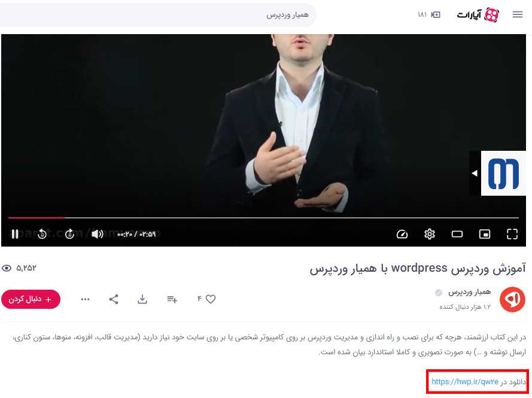Screen dimensions: 532x398
Task: Open the hwp.ir download link
Action: [x=465, y=382]
